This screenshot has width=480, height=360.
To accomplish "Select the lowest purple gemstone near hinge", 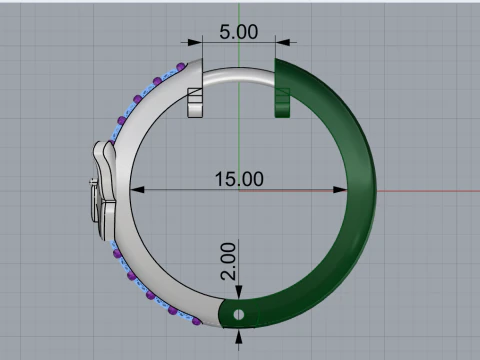I will [197, 322].
